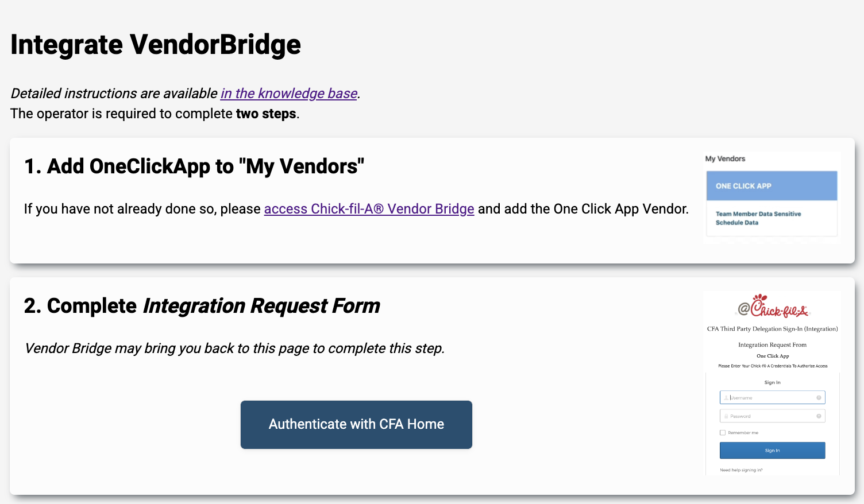This screenshot has width=864, height=504.
Task: Open the knowledge base instructions link
Action: click(288, 94)
